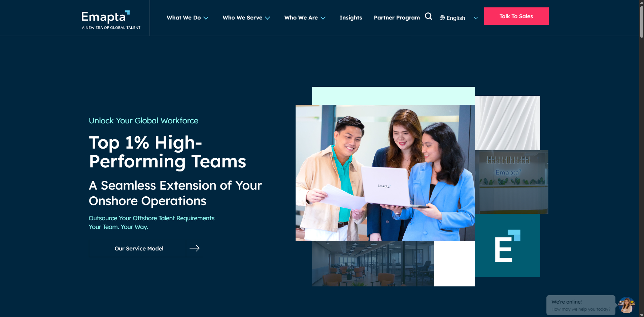
Task: Open the We're online chat bubble
Action: 580,305
